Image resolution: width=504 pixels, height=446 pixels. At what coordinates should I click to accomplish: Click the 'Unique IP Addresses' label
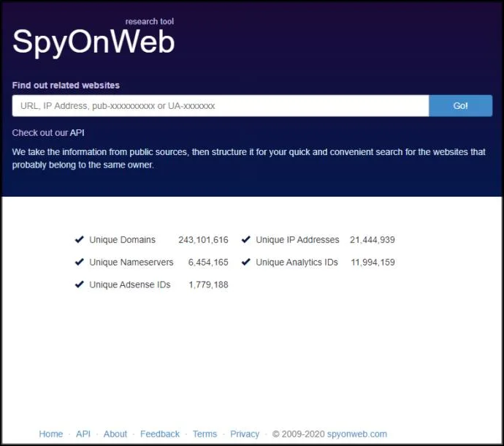pyautogui.click(x=297, y=240)
